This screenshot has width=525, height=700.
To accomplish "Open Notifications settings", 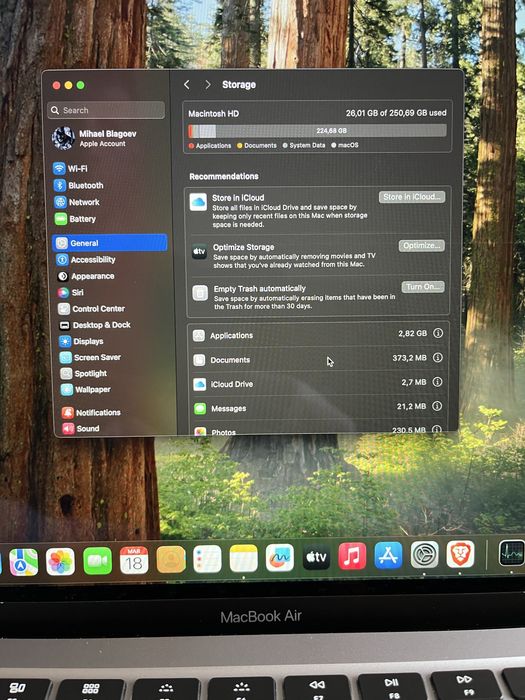I will click(x=92, y=412).
